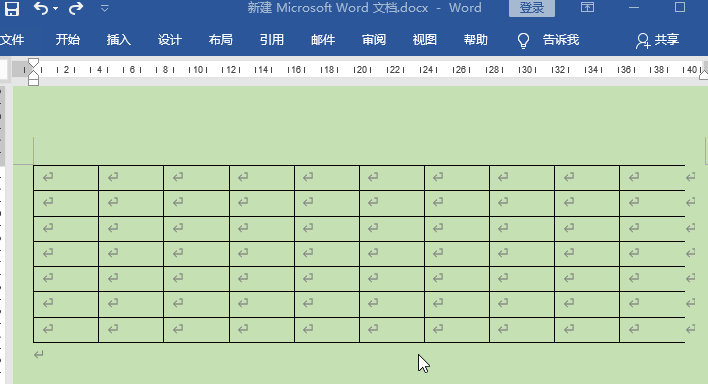This screenshot has height=384, width=708.
Task: Switch to the 视图 tab
Action: coord(425,40)
